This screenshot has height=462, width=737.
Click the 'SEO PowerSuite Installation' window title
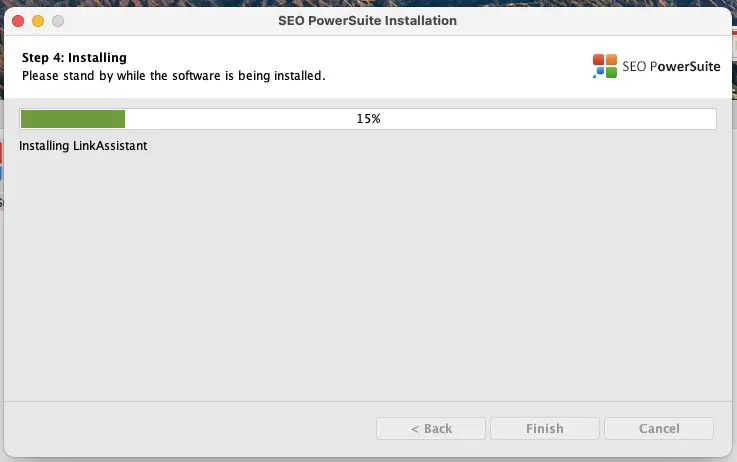click(x=368, y=20)
